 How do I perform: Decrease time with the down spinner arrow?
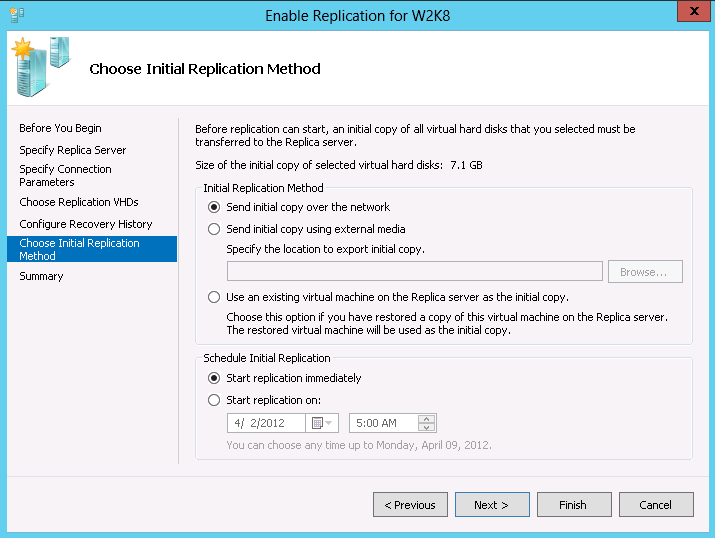426,428
